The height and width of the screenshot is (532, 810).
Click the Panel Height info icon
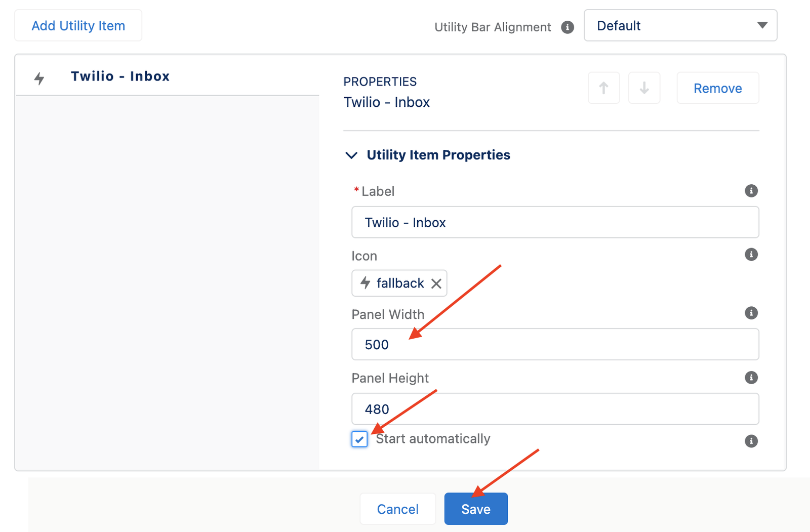click(751, 377)
